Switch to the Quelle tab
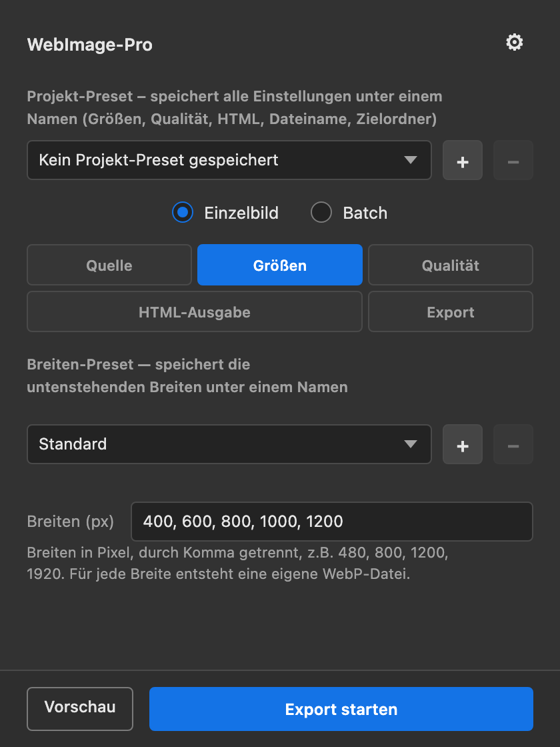Screen dimensions: 560x747 [109, 265]
